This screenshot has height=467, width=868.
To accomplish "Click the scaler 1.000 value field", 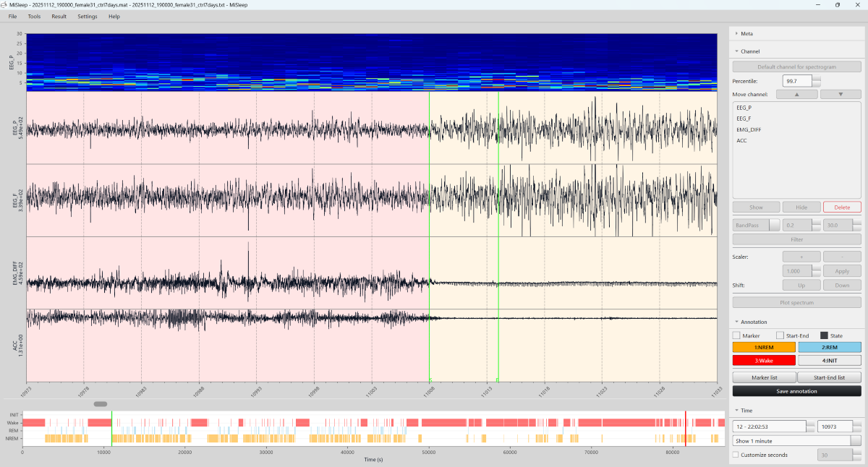I will [797, 271].
